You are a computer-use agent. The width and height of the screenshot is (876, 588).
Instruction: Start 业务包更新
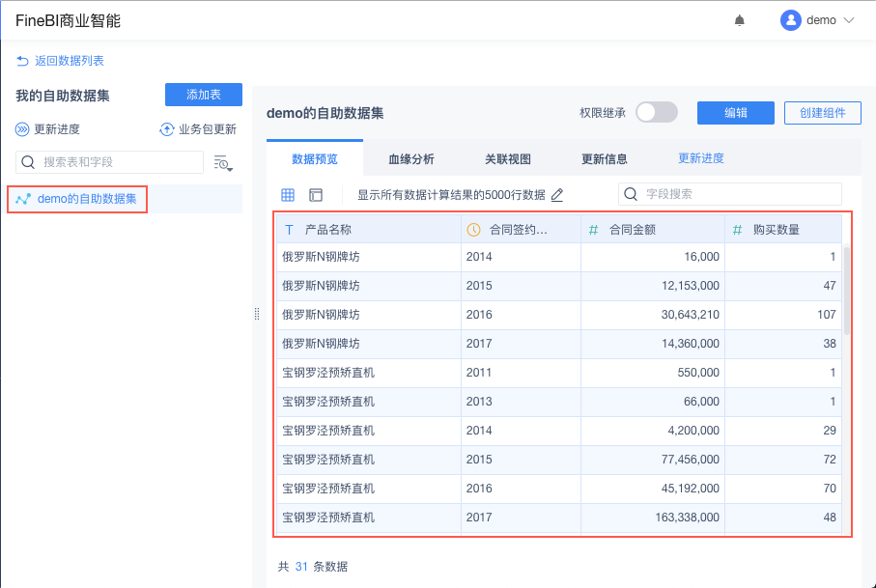[x=208, y=129]
